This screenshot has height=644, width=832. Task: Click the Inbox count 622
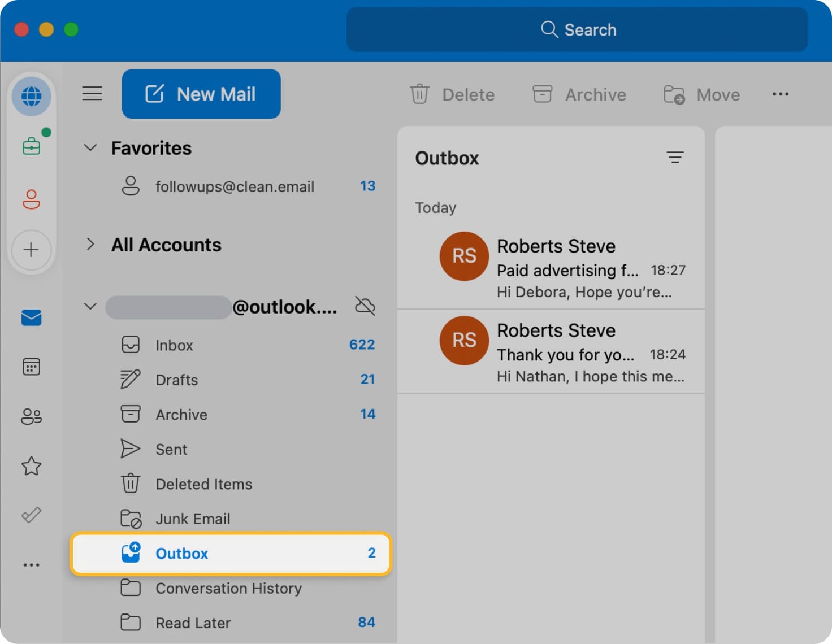(x=362, y=345)
